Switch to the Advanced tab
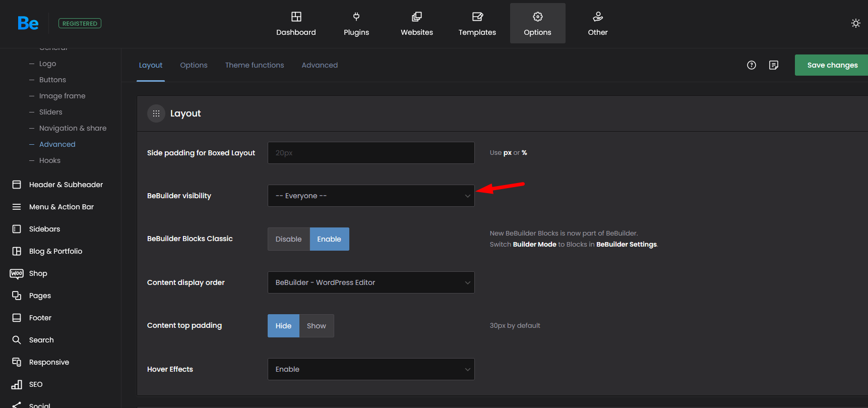Screen dimensions: 868x408 [x=320, y=65]
